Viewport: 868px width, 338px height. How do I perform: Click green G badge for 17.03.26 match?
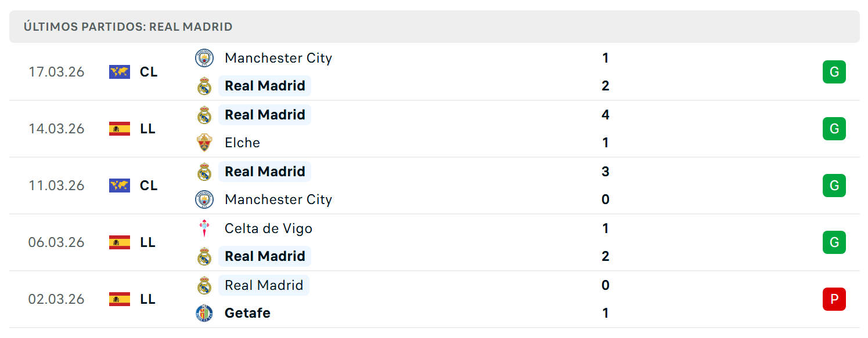click(x=834, y=72)
